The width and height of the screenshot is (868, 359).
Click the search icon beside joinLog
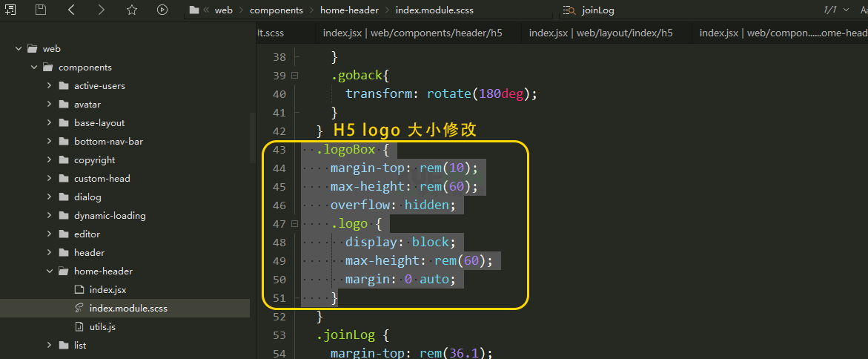tap(569, 10)
